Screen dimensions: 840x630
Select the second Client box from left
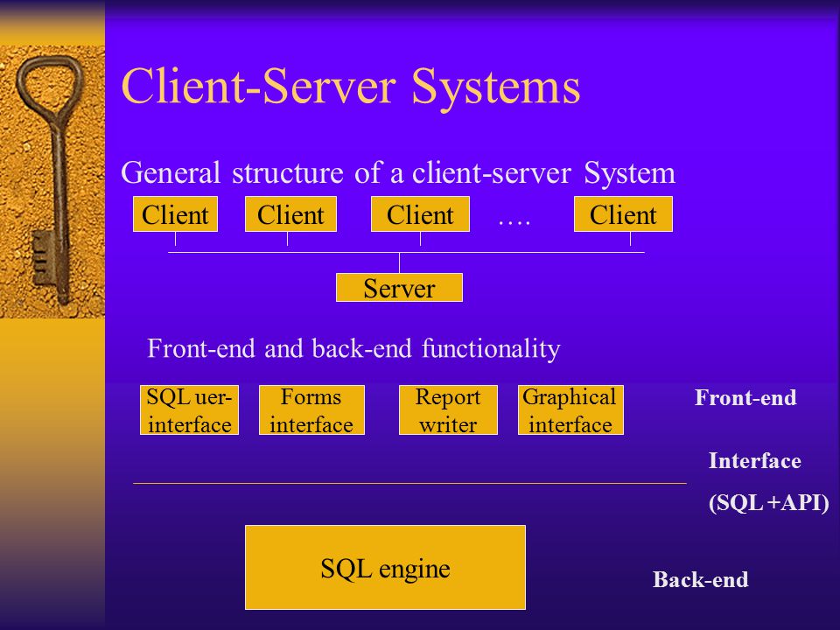pyautogui.click(x=290, y=214)
